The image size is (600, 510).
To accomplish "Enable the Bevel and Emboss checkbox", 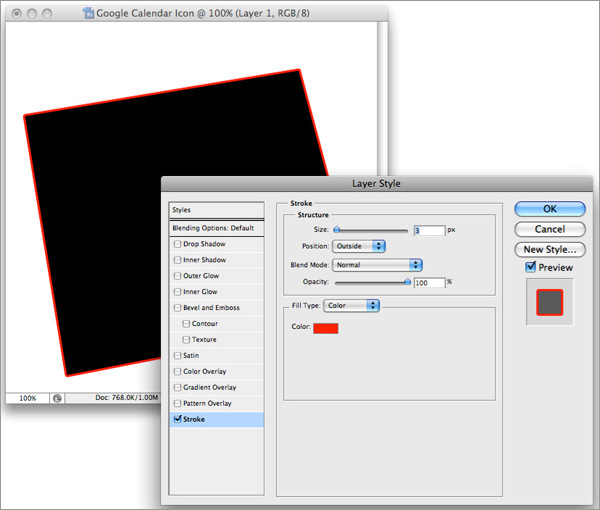I will click(177, 308).
